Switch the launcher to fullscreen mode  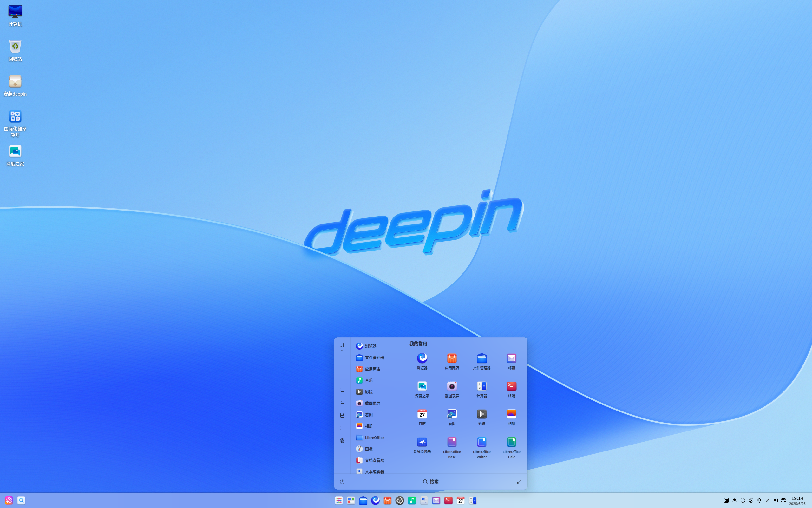pyautogui.click(x=519, y=481)
